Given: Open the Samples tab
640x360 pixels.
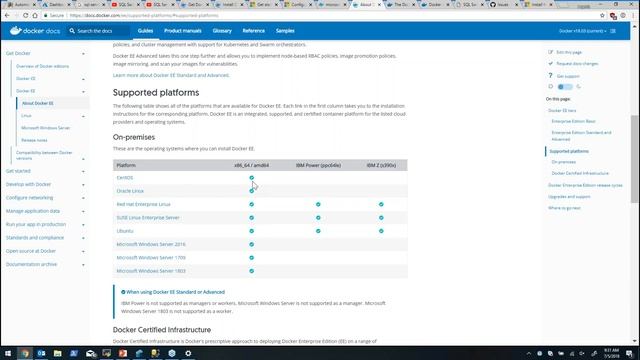Looking at the screenshot, I should tap(285, 31).
